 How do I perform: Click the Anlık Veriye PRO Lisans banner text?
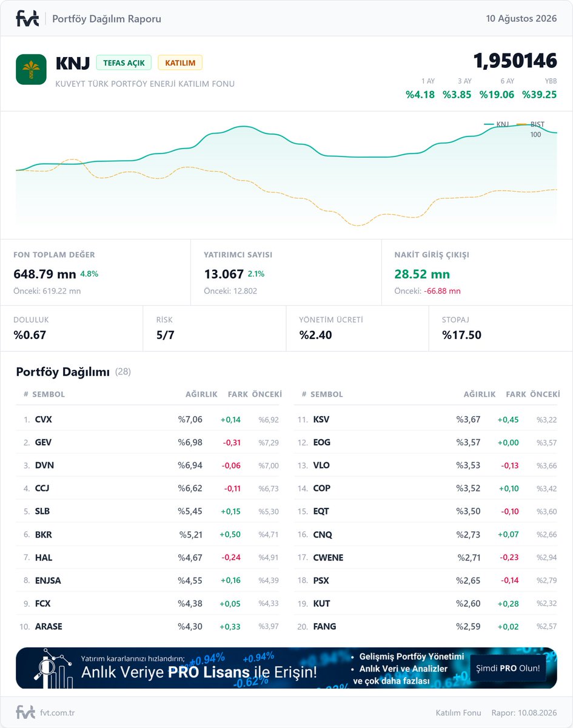[199, 672]
